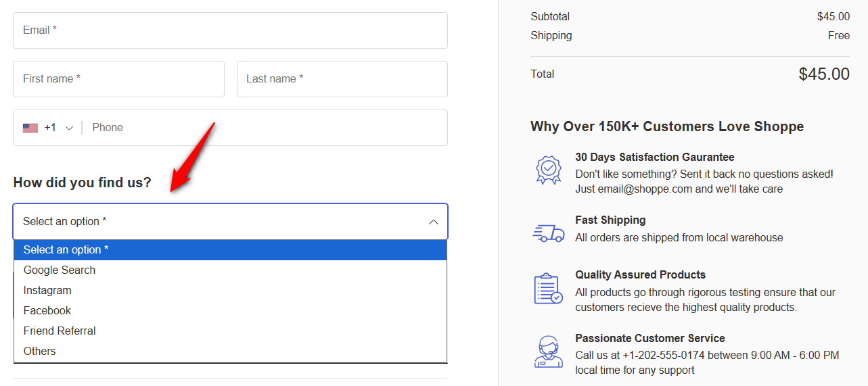
Task: Pick Friend Referral option
Action: click(x=230, y=331)
